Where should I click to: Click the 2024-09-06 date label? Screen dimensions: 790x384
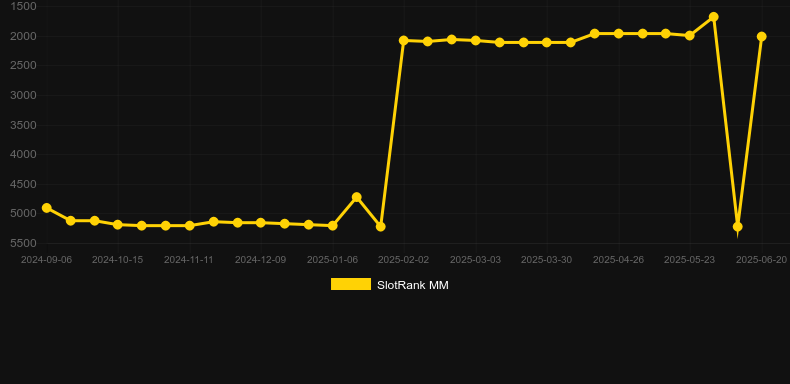pyautogui.click(x=46, y=260)
